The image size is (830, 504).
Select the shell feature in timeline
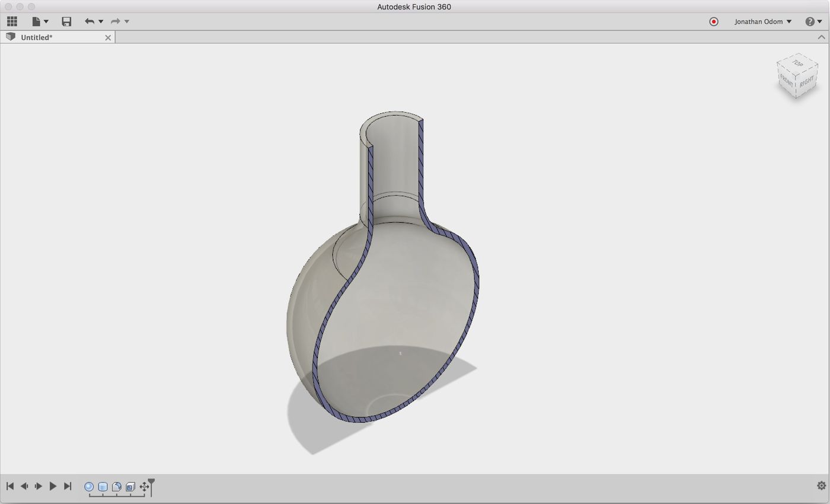130,487
